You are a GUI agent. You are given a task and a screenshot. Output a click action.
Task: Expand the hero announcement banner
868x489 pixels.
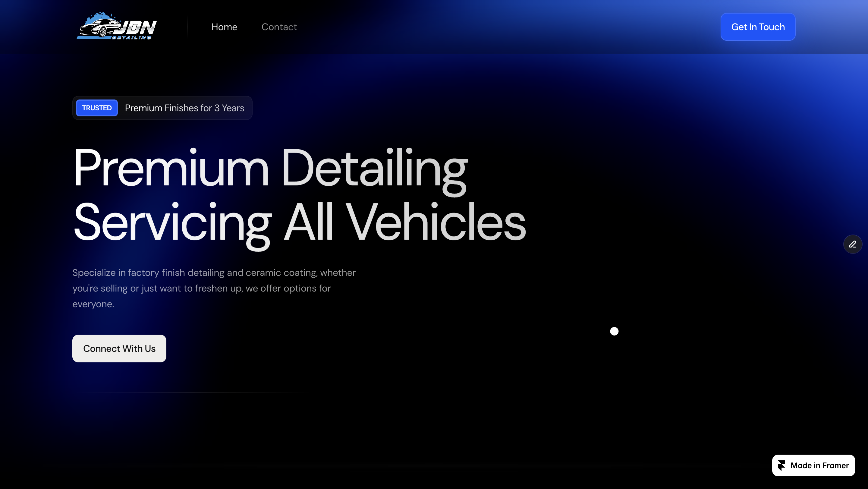[162, 108]
